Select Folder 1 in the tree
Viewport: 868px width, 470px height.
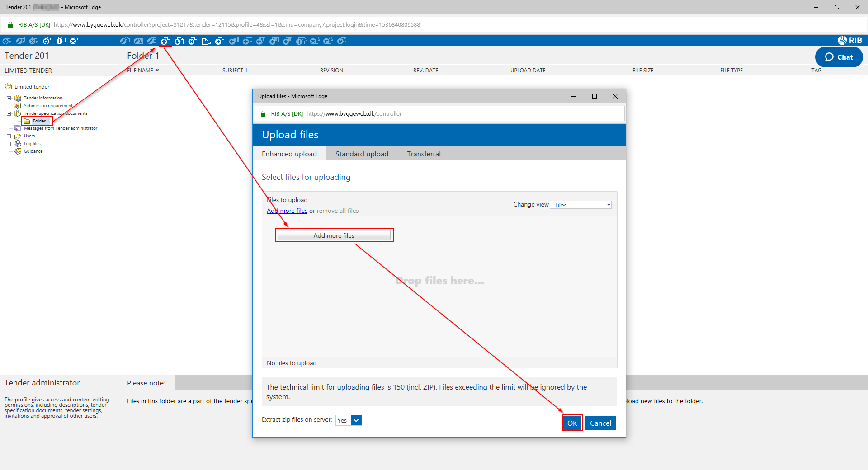[40, 121]
